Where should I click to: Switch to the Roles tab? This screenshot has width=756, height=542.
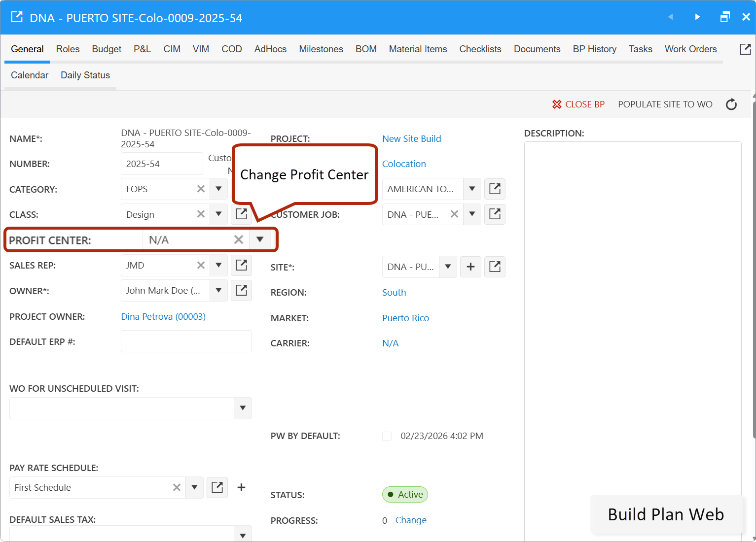coord(68,49)
